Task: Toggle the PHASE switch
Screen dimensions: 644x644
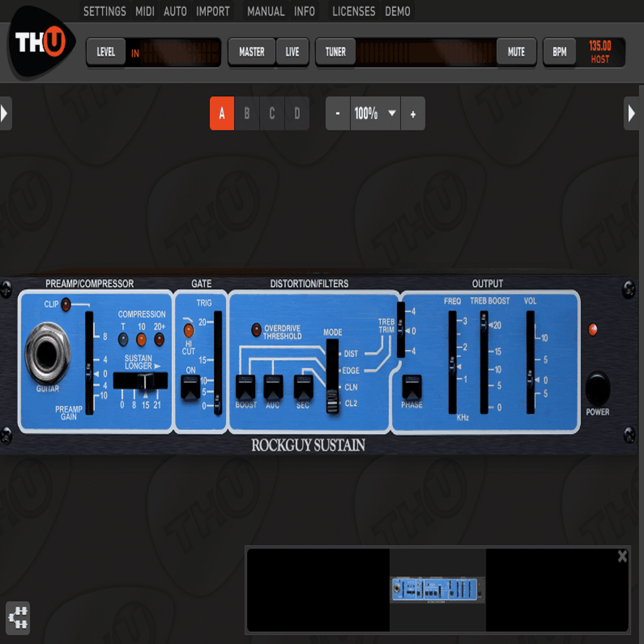Action: pyautogui.click(x=412, y=388)
